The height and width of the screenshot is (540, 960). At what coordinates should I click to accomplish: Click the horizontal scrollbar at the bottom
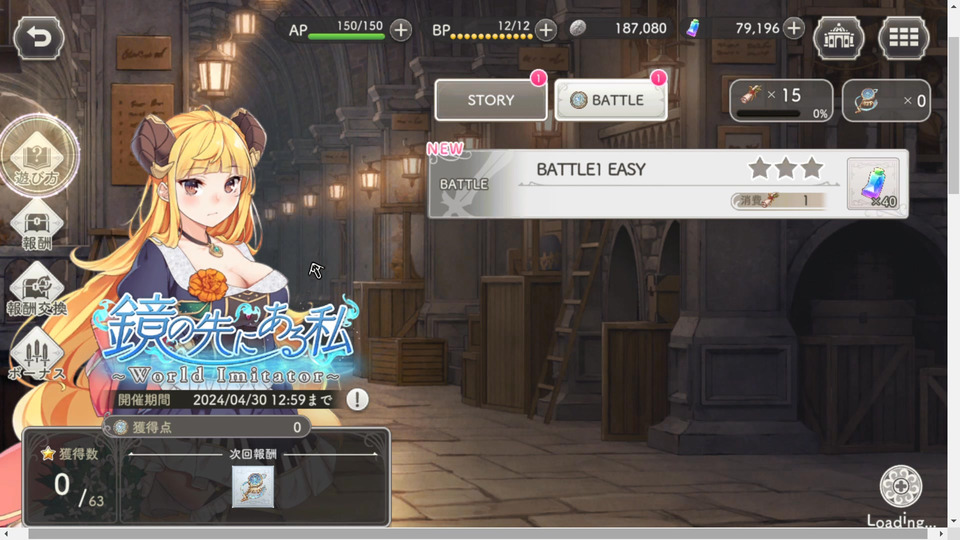(478, 534)
